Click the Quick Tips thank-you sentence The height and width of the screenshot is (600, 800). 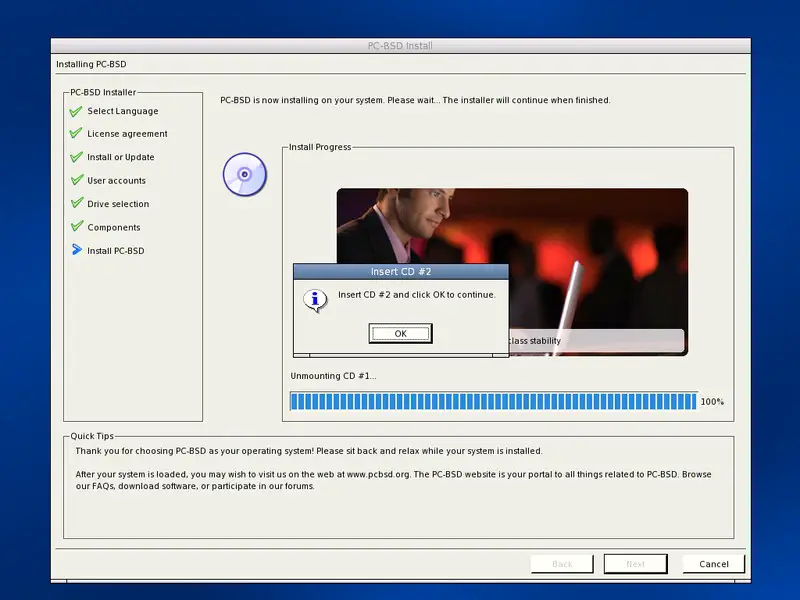(309, 451)
